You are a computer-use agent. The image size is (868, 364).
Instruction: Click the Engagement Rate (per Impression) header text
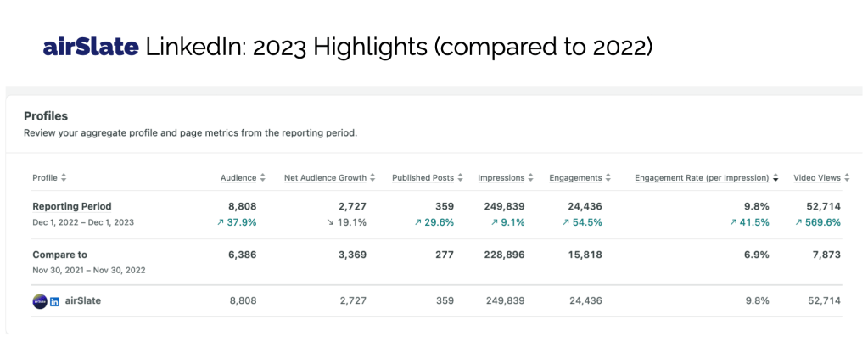(701, 178)
